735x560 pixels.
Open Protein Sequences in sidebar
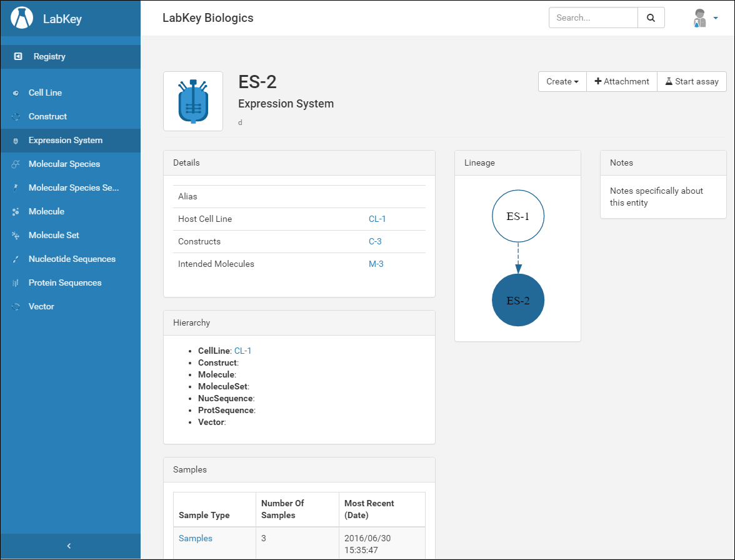coord(70,283)
